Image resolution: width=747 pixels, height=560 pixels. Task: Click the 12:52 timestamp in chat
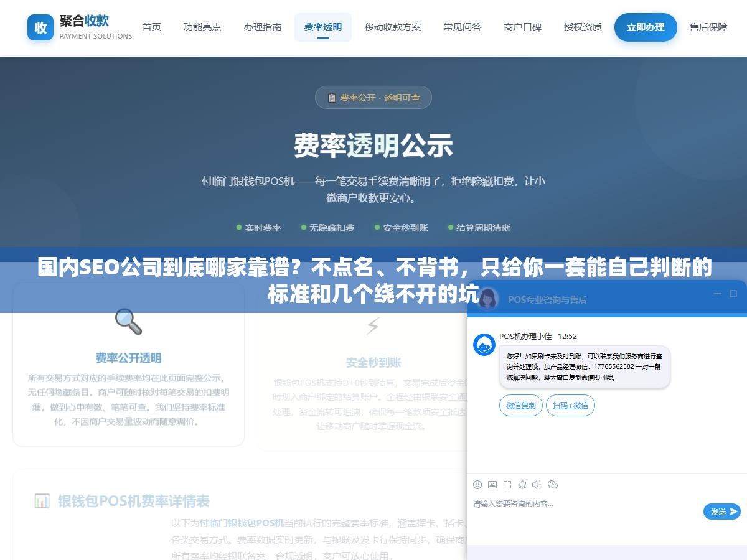pyautogui.click(x=567, y=337)
